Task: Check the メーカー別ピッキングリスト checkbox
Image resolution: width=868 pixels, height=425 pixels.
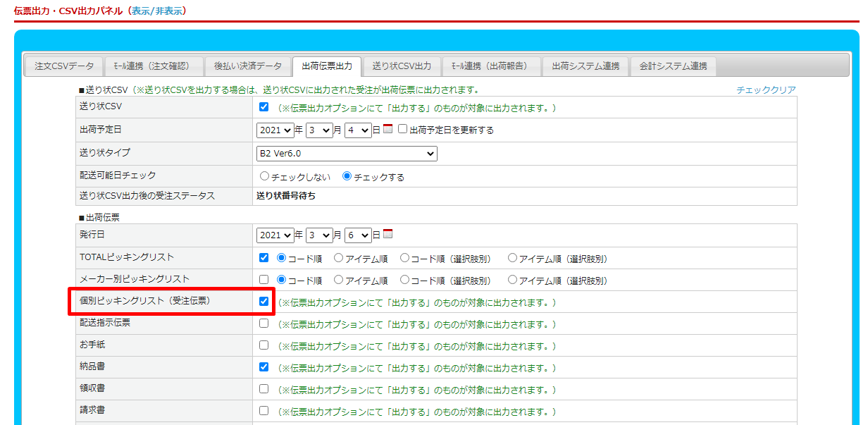Action: tap(264, 280)
